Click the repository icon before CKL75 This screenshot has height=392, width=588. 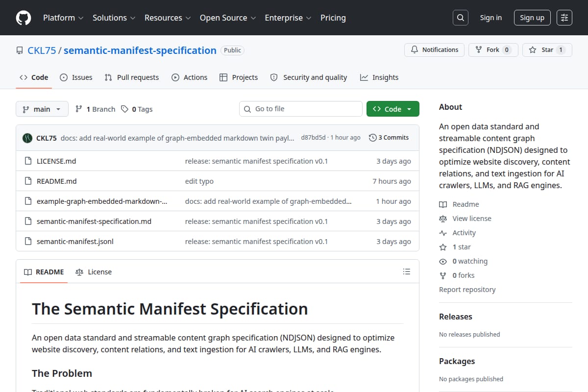coord(20,50)
